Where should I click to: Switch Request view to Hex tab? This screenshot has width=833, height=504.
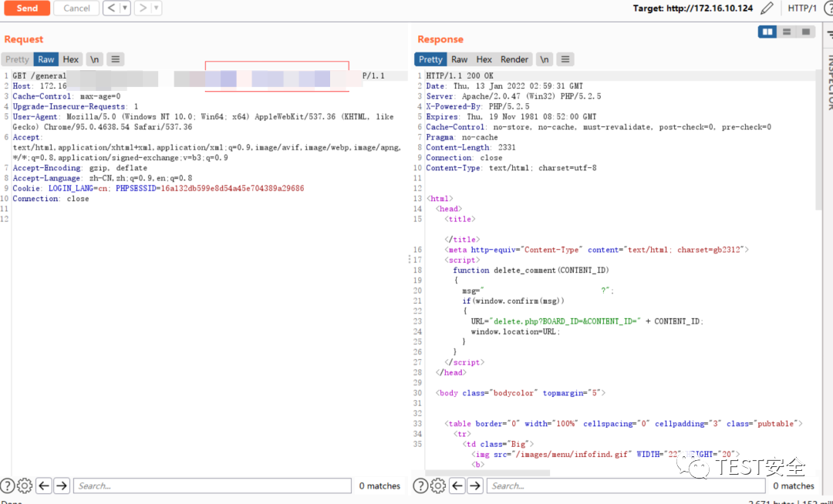[x=71, y=59]
